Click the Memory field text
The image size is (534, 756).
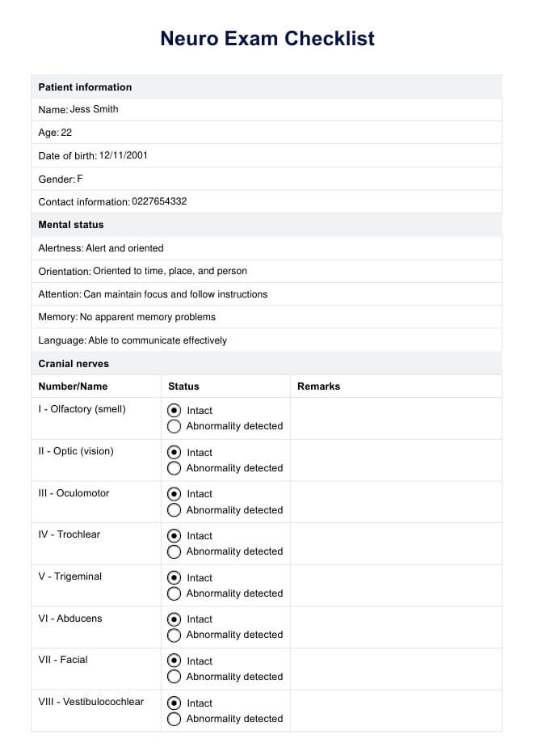click(148, 317)
